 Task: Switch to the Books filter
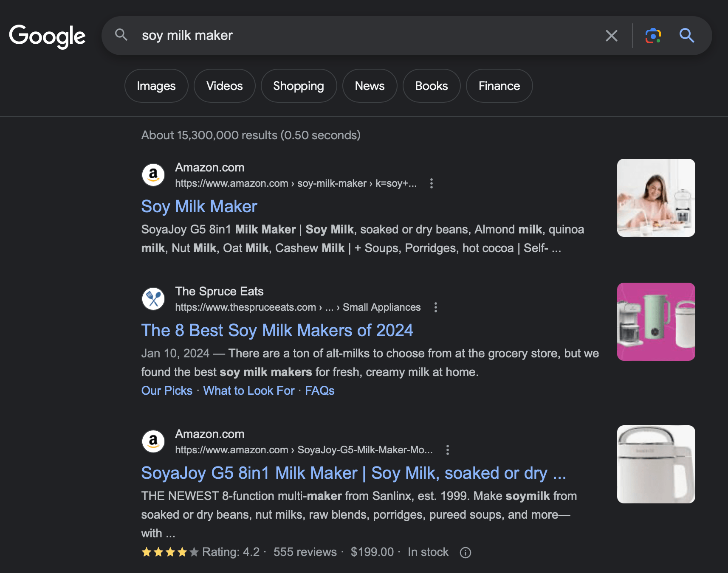pyautogui.click(x=432, y=86)
